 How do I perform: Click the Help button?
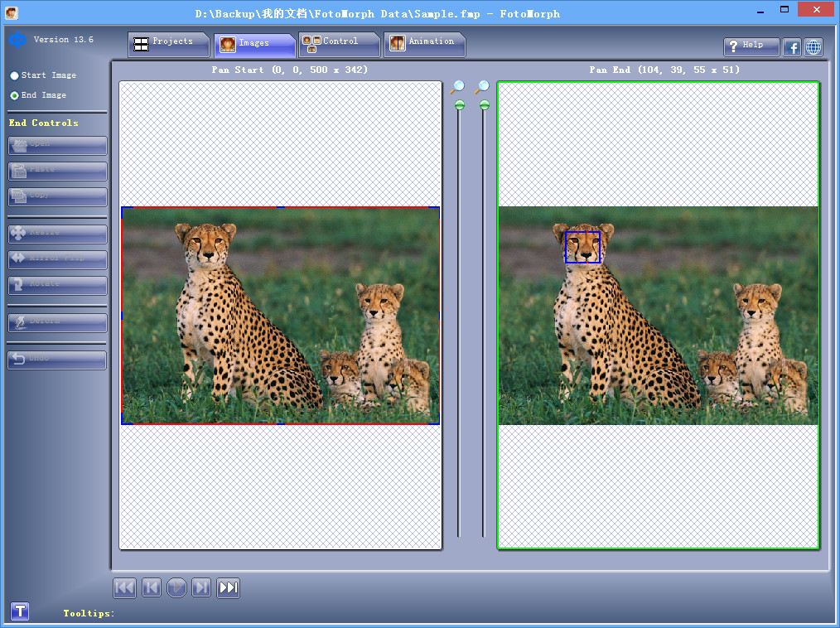(x=751, y=47)
